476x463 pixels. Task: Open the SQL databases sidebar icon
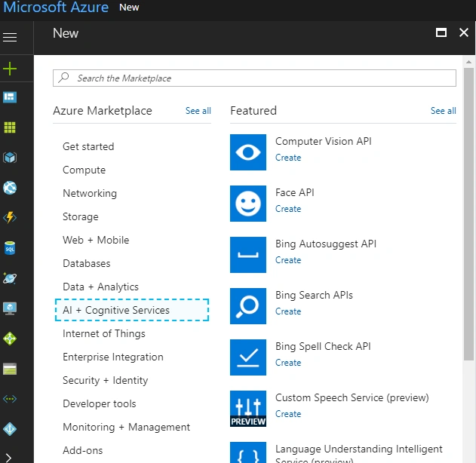click(10, 248)
